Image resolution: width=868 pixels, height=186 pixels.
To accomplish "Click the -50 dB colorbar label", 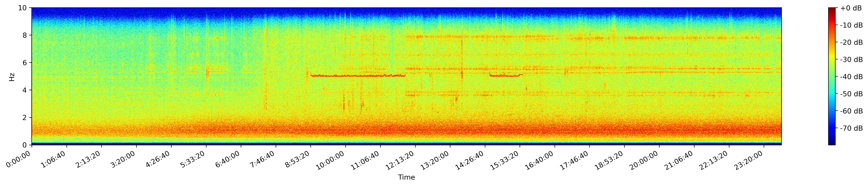I will [x=852, y=94].
